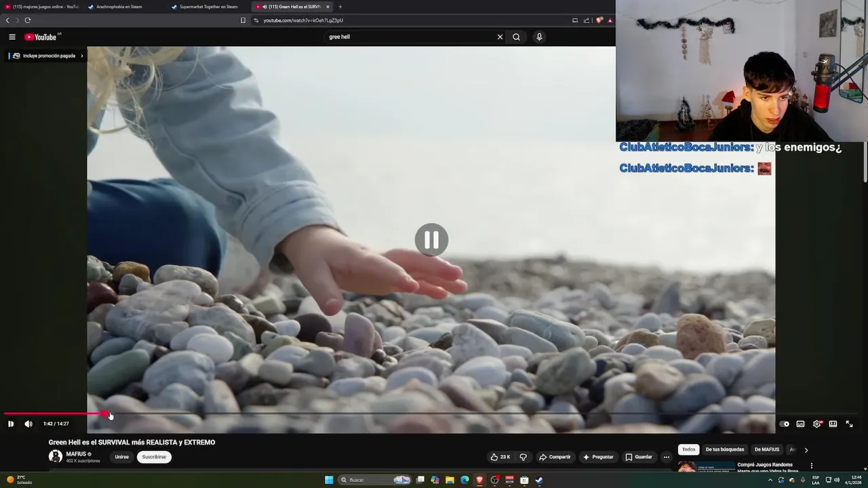Subscribe with the Suscribirse button
The width and height of the screenshot is (868, 488).
click(154, 457)
